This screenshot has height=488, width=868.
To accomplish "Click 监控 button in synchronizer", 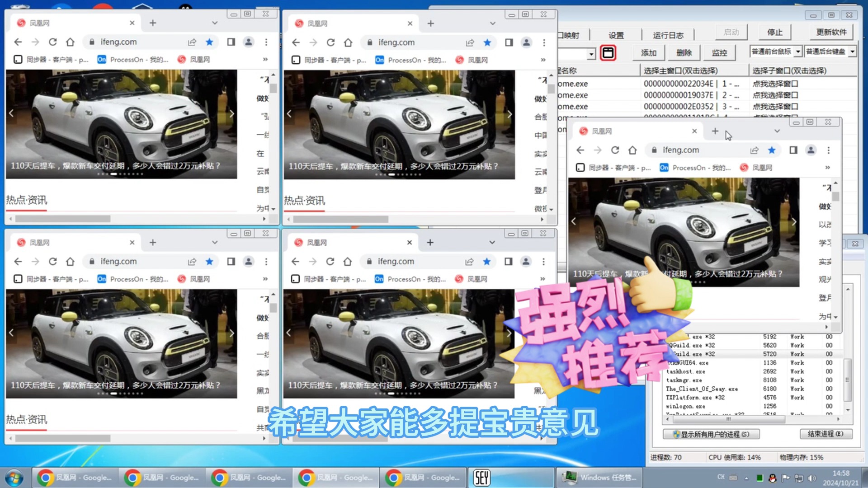I will [x=719, y=53].
